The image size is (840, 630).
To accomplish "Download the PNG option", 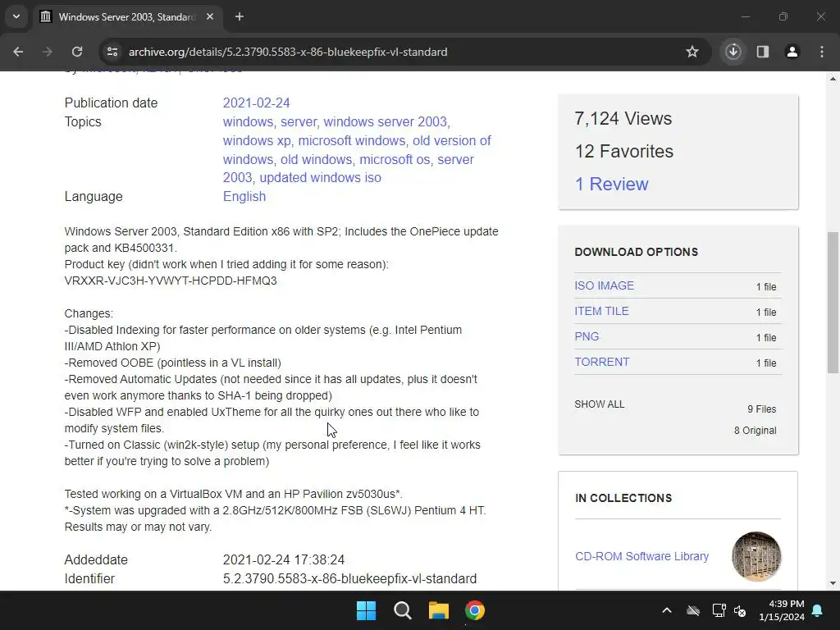I will pos(587,336).
